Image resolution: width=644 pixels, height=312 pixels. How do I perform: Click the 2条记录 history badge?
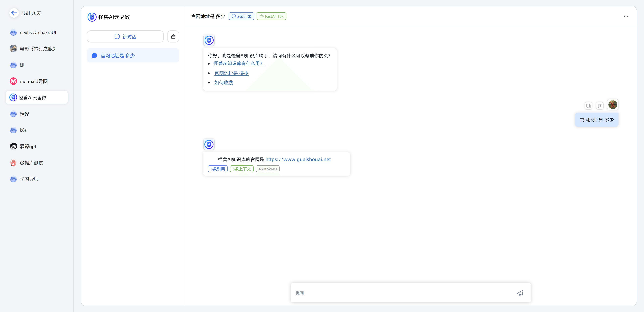coord(241,16)
